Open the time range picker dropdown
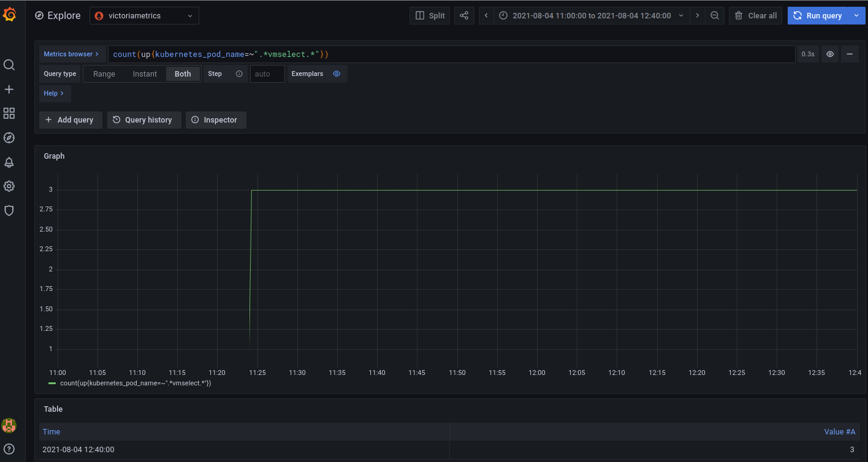This screenshot has height=462, width=868. pyautogui.click(x=591, y=16)
